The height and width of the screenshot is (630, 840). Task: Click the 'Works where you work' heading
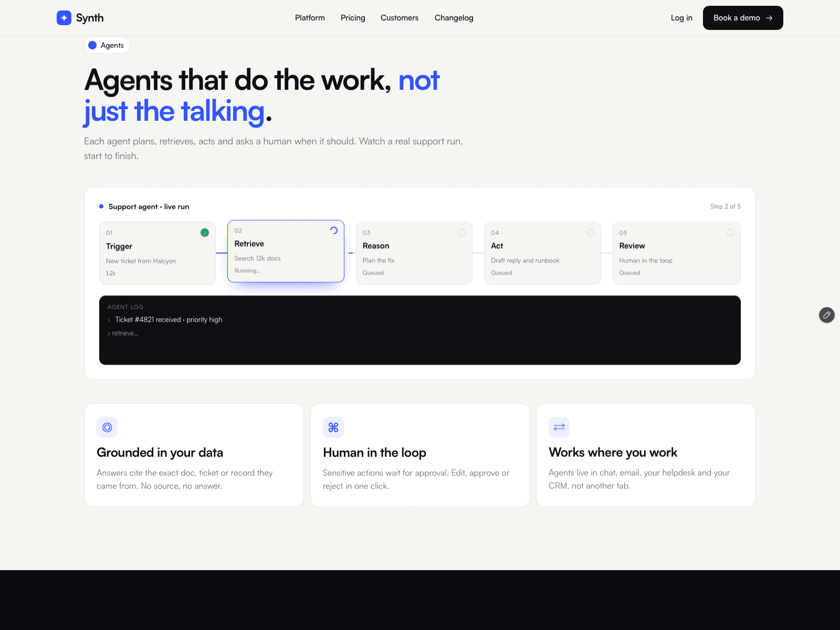613,453
